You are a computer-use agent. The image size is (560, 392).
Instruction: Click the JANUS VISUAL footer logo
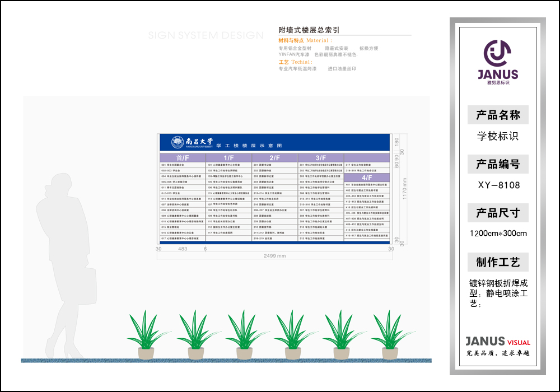(x=497, y=342)
